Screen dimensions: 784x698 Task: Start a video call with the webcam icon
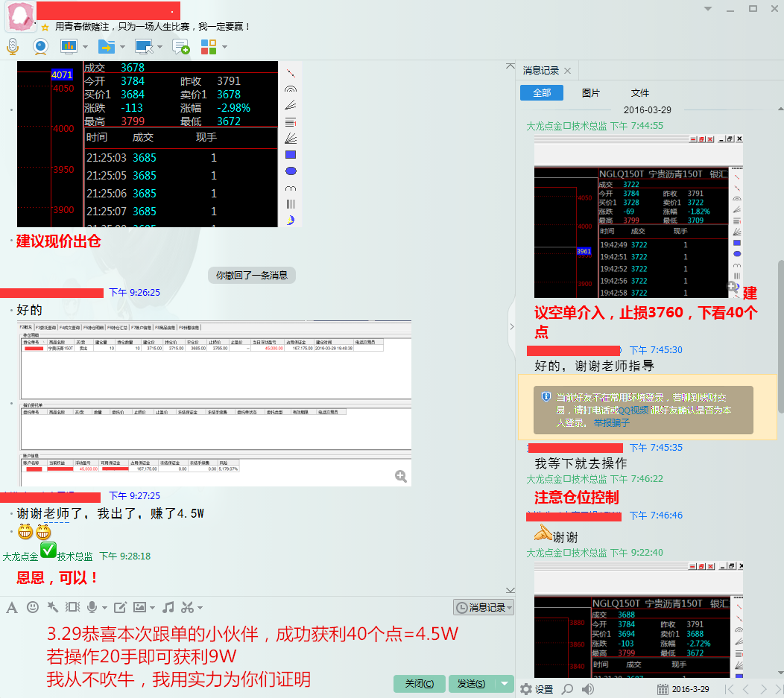tap(40, 46)
